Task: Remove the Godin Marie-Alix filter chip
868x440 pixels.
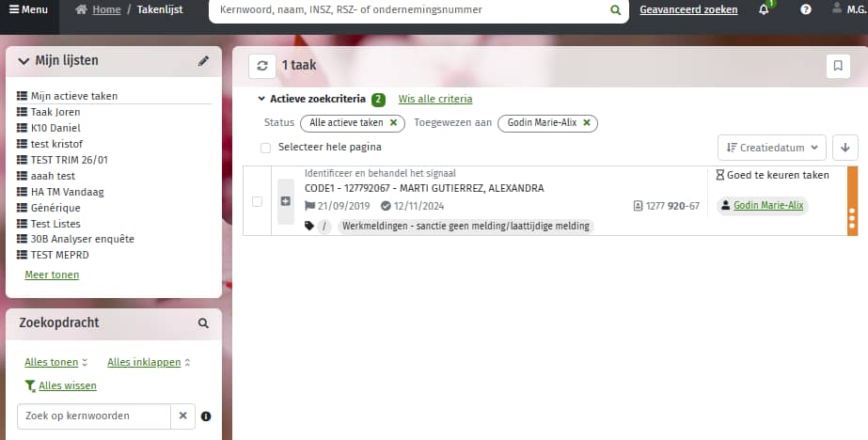Action: [x=587, y=123]
